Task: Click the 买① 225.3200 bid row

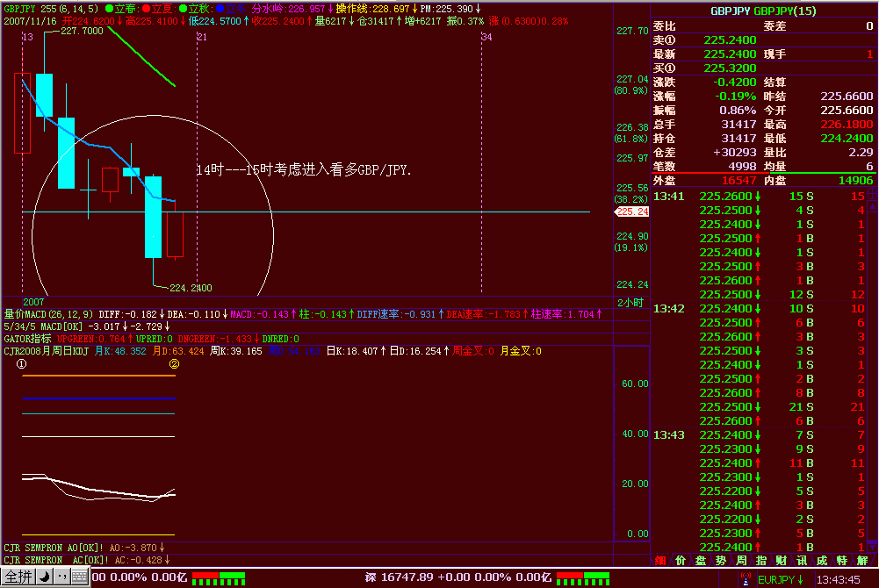Action: click(x=705, y=68)
